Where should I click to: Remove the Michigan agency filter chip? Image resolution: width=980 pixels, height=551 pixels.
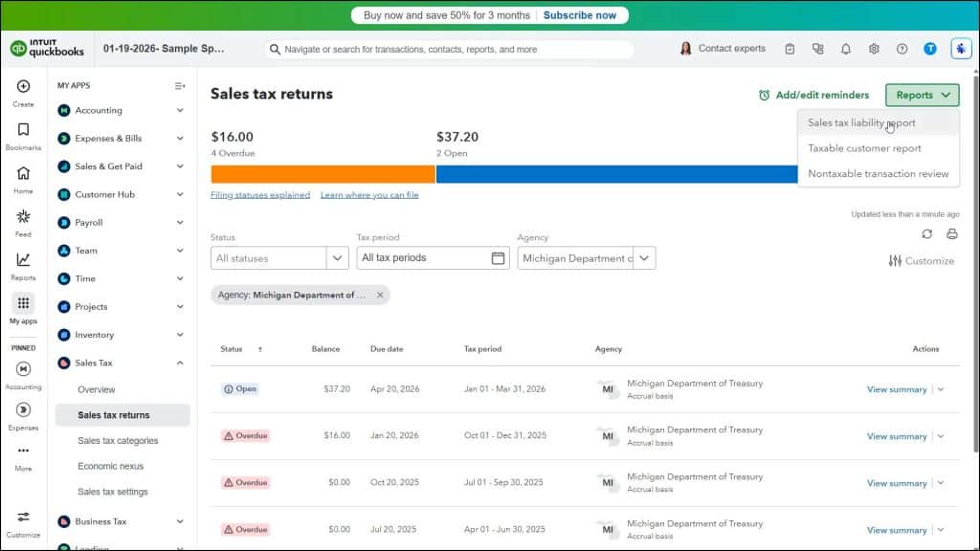click(380, 295)
